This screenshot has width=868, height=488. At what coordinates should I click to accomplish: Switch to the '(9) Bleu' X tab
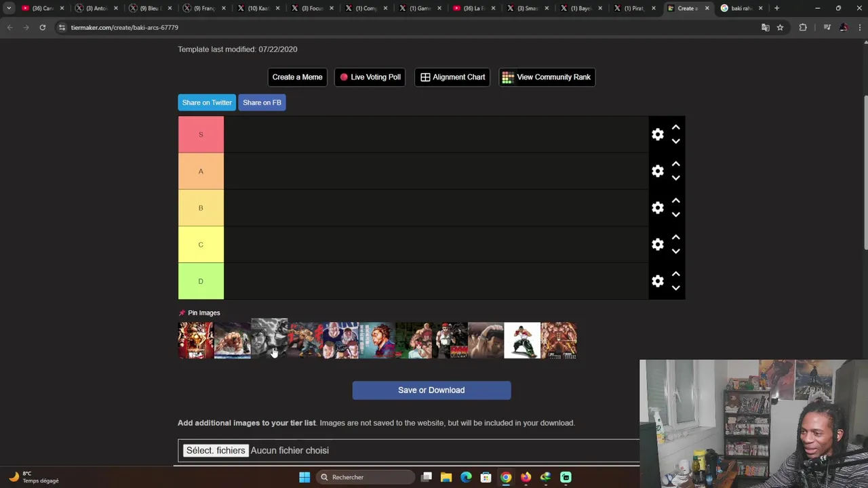click(x=149, y=8)
